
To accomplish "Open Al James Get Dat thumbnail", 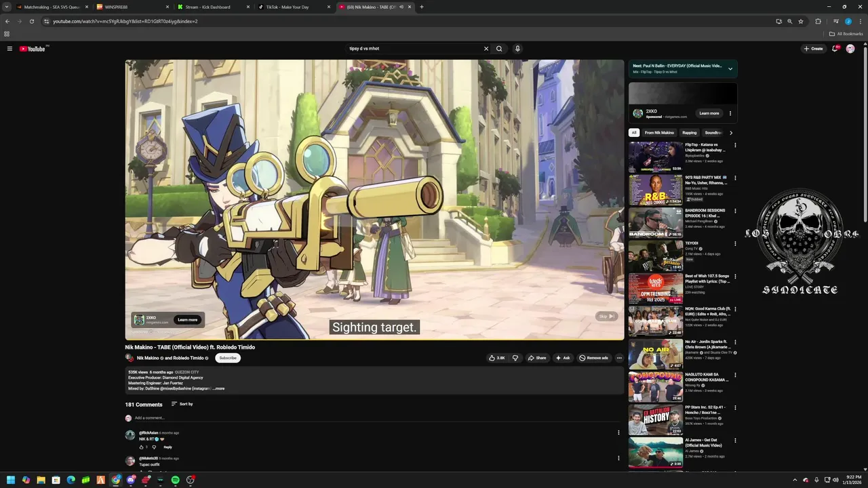I will (656, 453).
